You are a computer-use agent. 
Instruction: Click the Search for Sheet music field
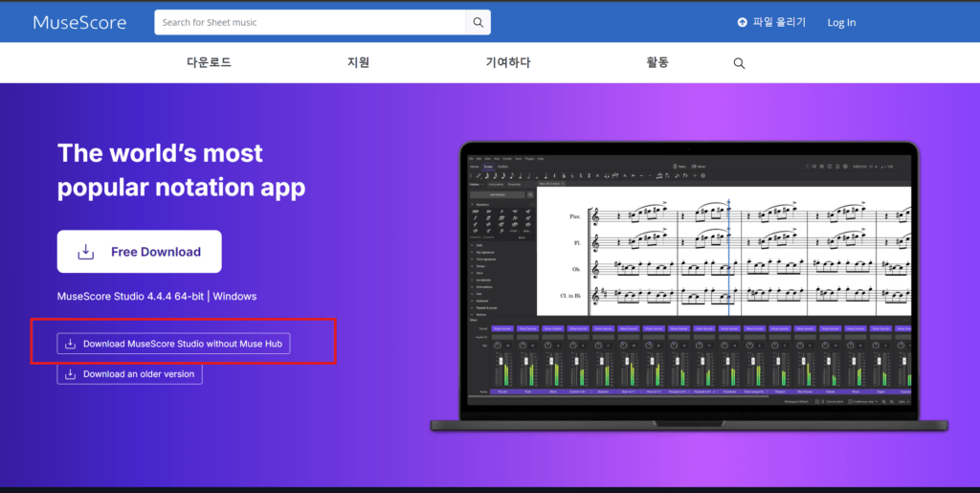pos(310,22)
